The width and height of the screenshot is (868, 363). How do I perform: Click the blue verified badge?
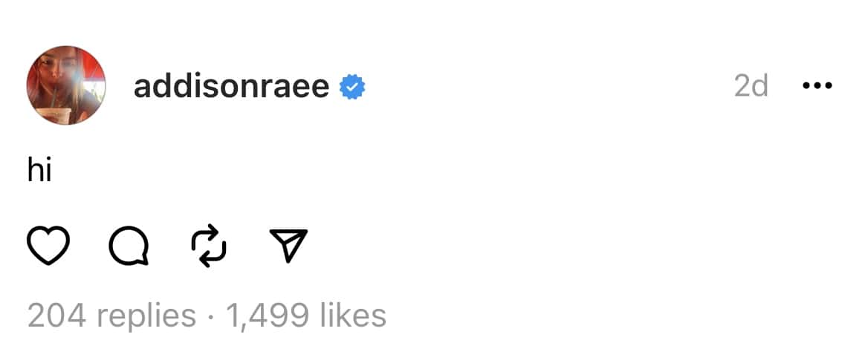pyautogui.click(x=352, y=88)
